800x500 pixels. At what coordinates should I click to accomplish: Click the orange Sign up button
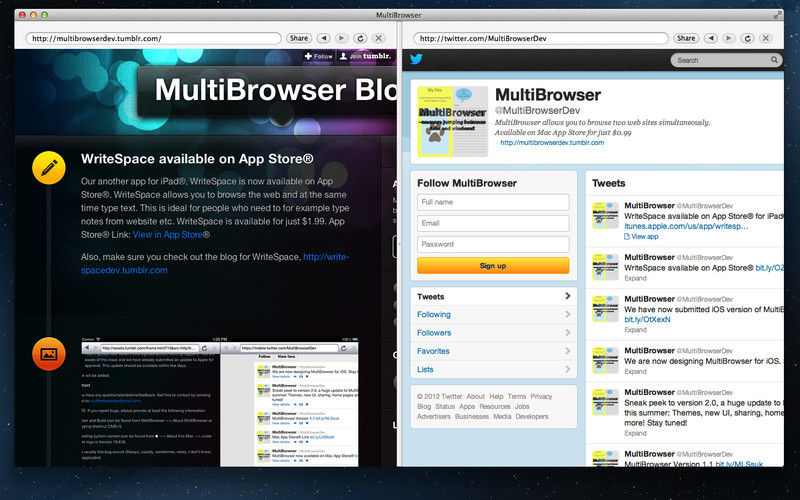click(x=493, y=265)
